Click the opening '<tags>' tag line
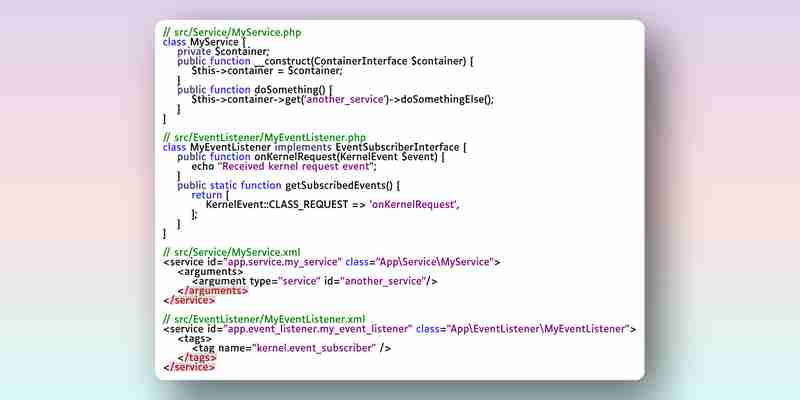Screen dimensions: 800x400 (194, 339)
